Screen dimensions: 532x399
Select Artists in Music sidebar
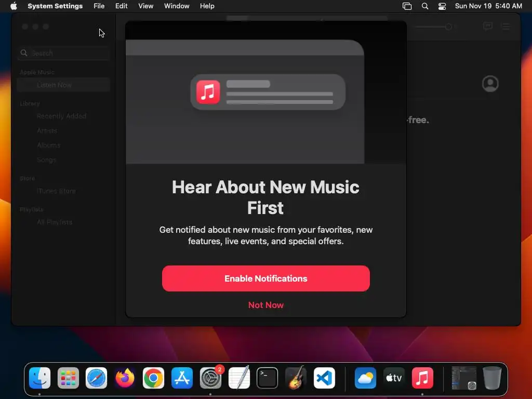coord(47,130)
